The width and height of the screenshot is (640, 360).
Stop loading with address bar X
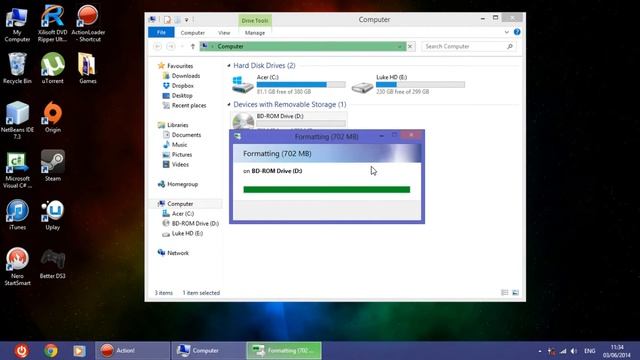point(410,47)
